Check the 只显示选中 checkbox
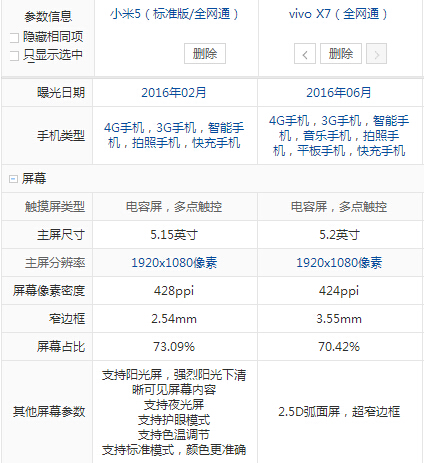This screenshot has width=424, height=463. (x=14, y=56)
